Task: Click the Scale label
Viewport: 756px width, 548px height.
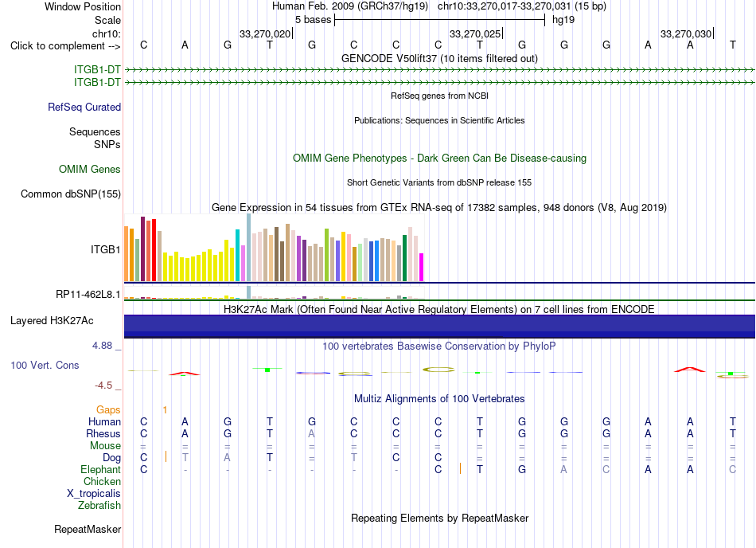Action: click(107, 20)
